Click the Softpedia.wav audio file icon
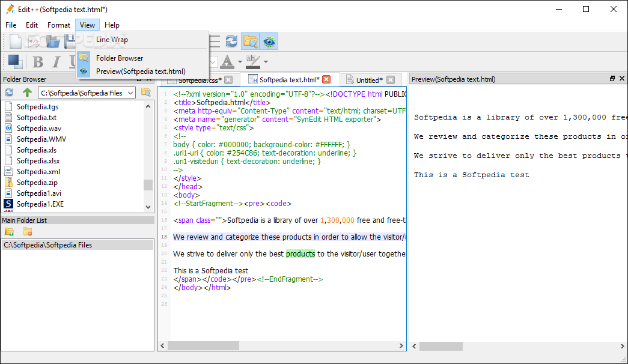The width and height of the screenshot is (628, 364). (8, 128)
